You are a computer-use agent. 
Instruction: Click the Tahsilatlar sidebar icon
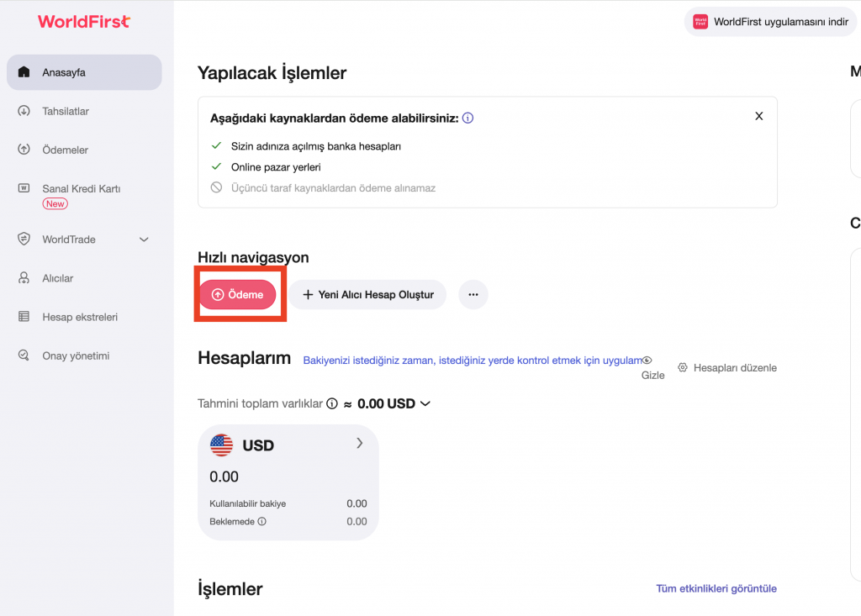pyautogui.click(x=24, y=111)
